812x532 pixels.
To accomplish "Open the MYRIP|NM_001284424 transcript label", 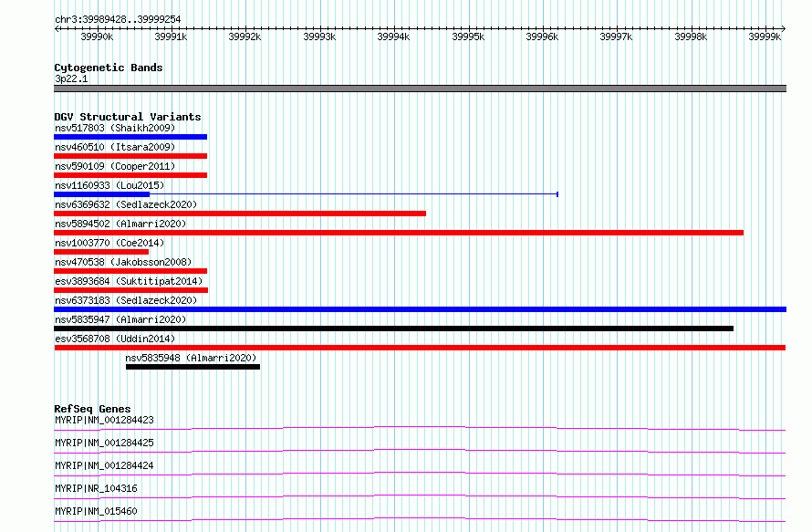I will (104, 465).
